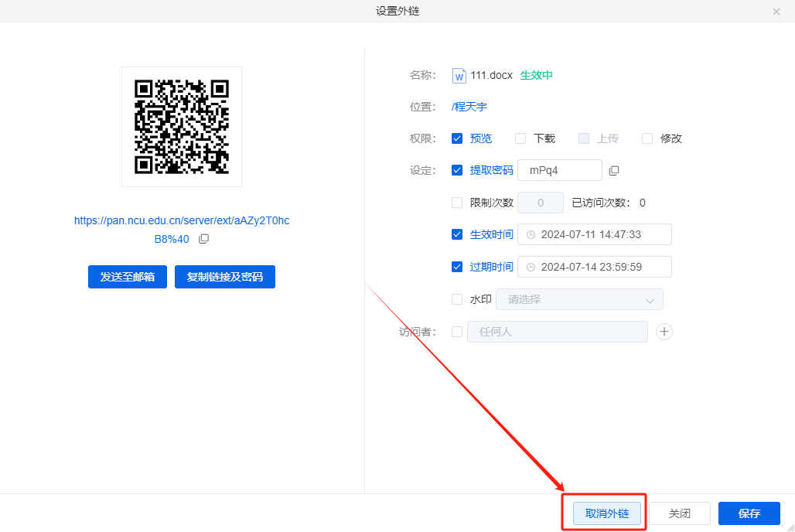Click the 取消外链 button

click(607, 513)
